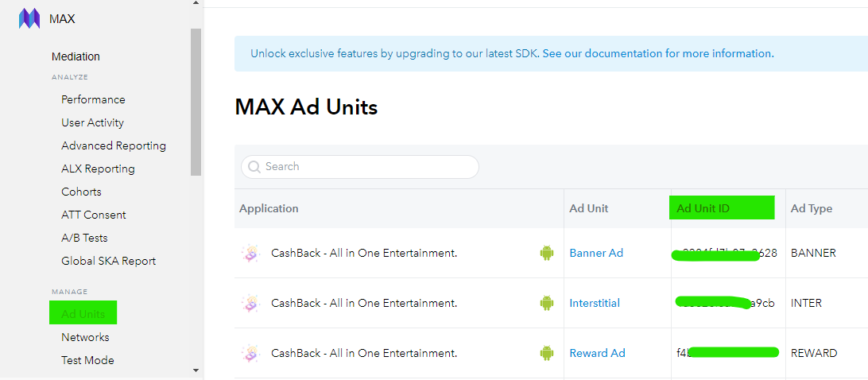868x380 pixels.
Task: Click Android icon in Banner Ad row
Action: [546, 253]
